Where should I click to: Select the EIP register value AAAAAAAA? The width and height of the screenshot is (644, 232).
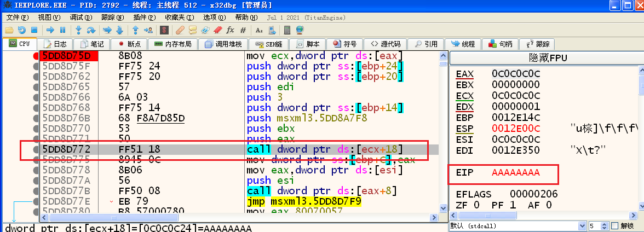[515, 173]
